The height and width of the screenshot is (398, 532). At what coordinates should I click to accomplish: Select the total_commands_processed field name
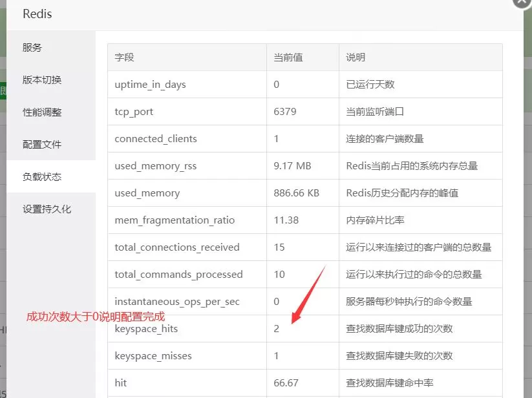click(x=179, y=274)
